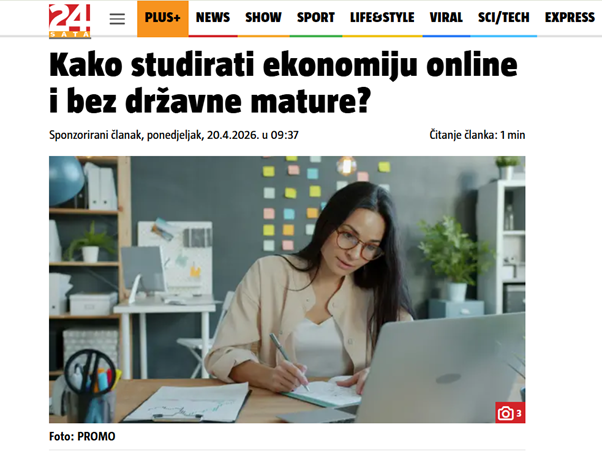Click the article headline about studying economics

283,83
